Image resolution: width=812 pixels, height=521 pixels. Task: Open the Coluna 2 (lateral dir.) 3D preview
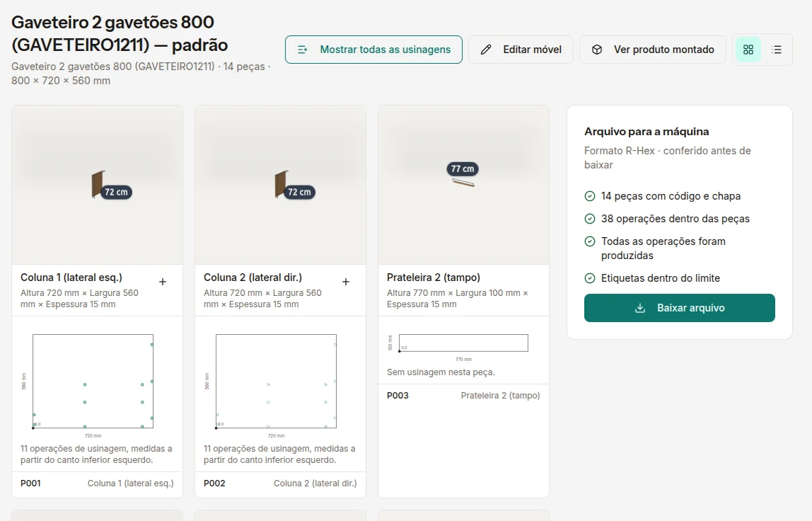(281, 185)
